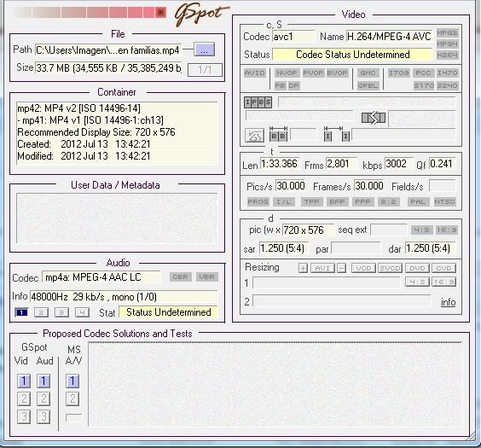The image size is (481, 448).
Task: Click GSpot Vid solution button 2
Action: click(x=24, y=399)
